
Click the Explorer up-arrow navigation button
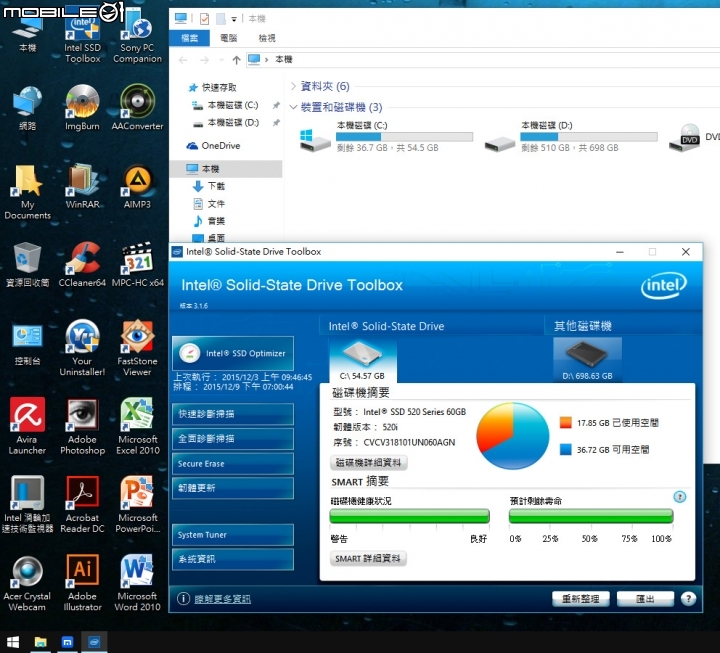pos(236,60)
